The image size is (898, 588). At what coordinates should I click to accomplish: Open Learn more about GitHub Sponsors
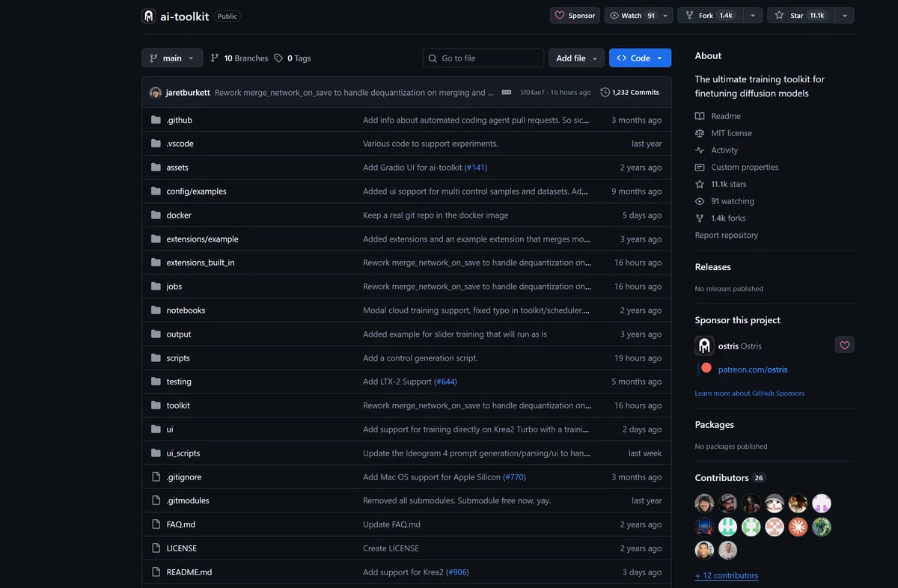[x=750, y=393]
